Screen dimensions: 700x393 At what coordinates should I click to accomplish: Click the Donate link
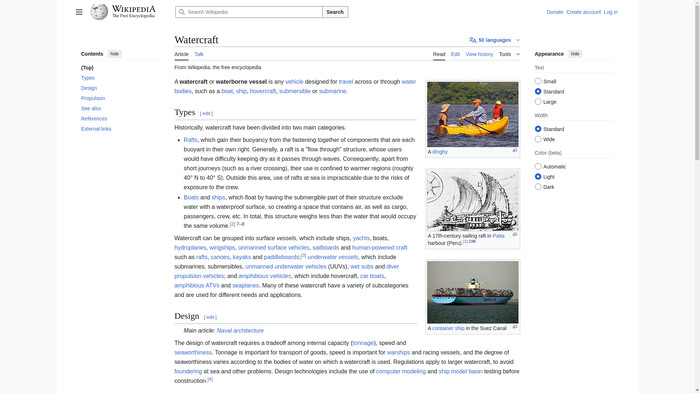(555, 12)
